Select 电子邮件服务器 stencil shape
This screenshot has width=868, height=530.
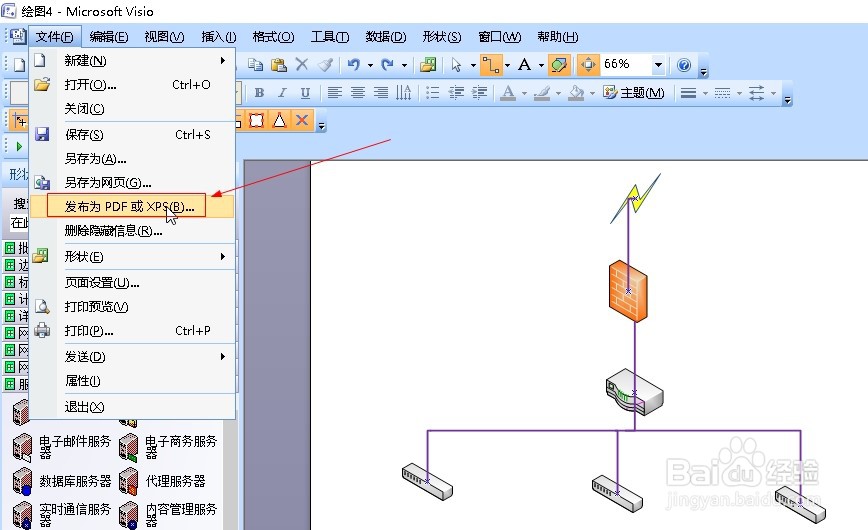62,447
